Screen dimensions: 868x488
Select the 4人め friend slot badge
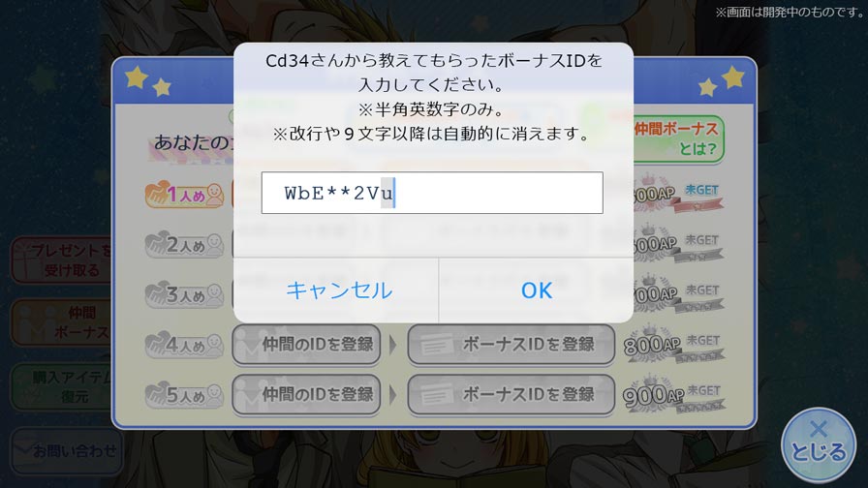[184, 345]
